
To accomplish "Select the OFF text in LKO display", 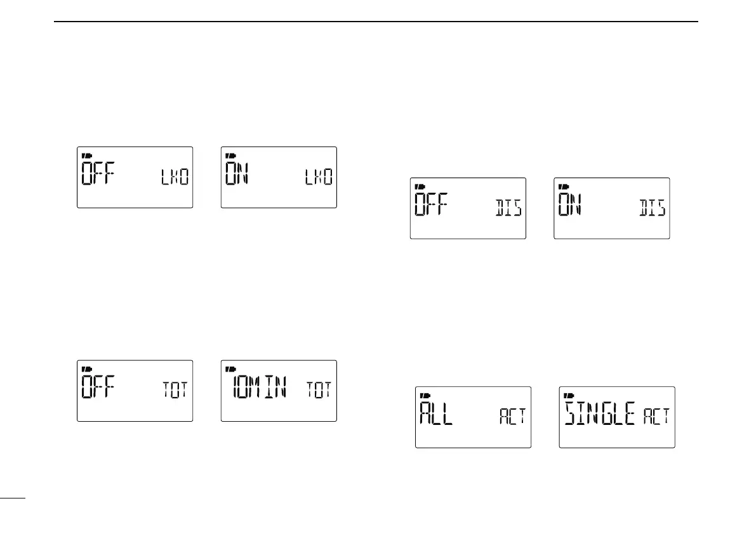I will coord(98,173).
